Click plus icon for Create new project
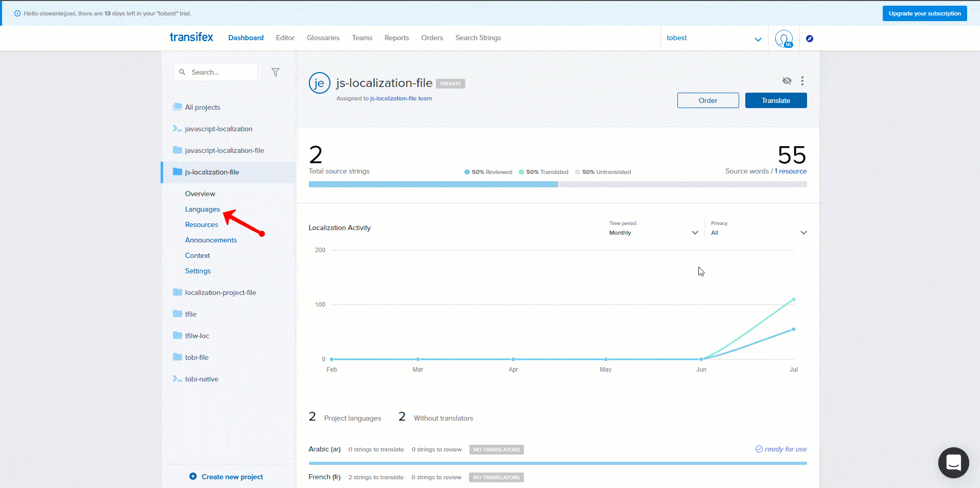 coord(193,477)
